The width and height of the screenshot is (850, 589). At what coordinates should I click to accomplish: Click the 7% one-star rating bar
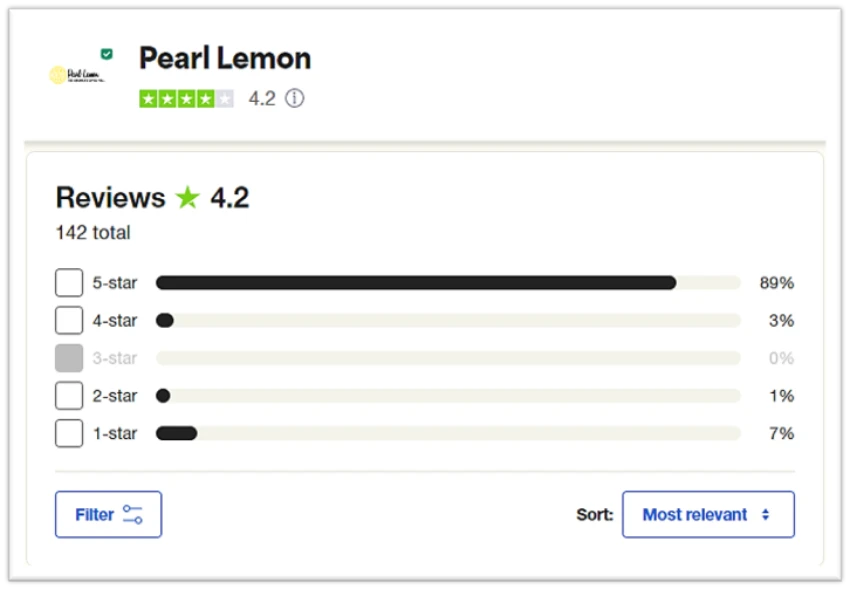pyautogui.click(x=420, y=433)
